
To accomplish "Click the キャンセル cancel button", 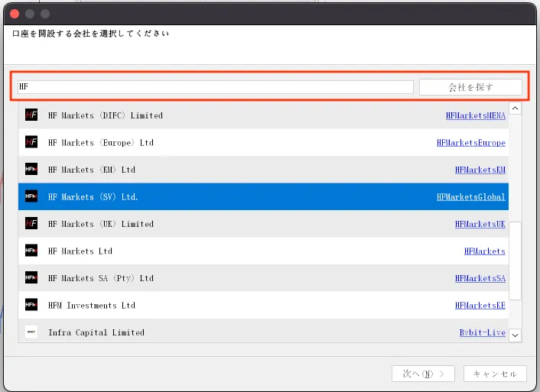I will (x=495, y=374).
